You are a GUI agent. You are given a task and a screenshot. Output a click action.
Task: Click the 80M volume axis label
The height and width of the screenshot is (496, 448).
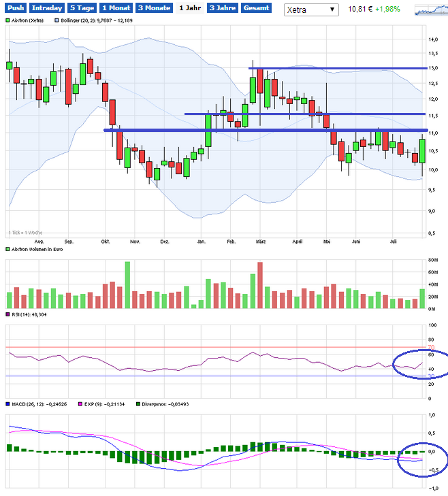tap(433, 260)
